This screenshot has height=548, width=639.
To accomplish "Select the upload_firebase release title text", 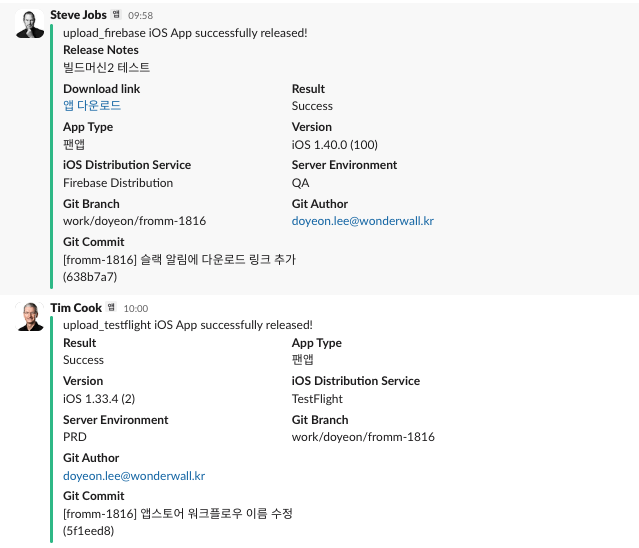I will point(185,33).
